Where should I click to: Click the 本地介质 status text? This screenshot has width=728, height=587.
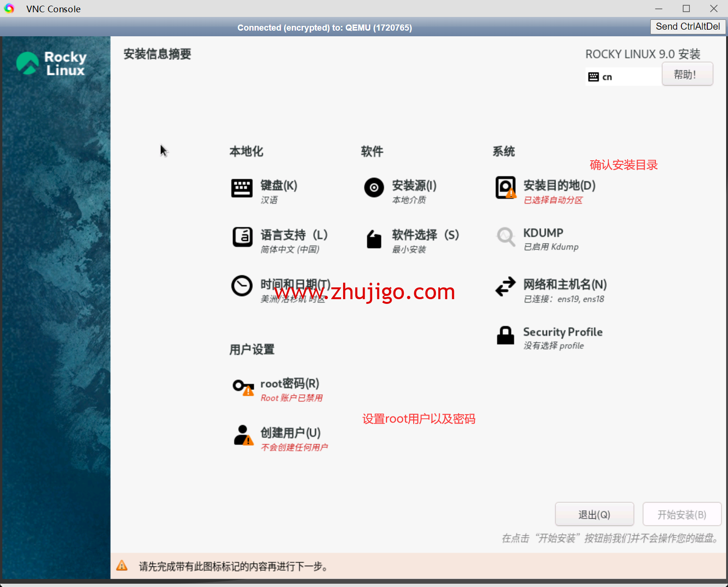point(409,200)
